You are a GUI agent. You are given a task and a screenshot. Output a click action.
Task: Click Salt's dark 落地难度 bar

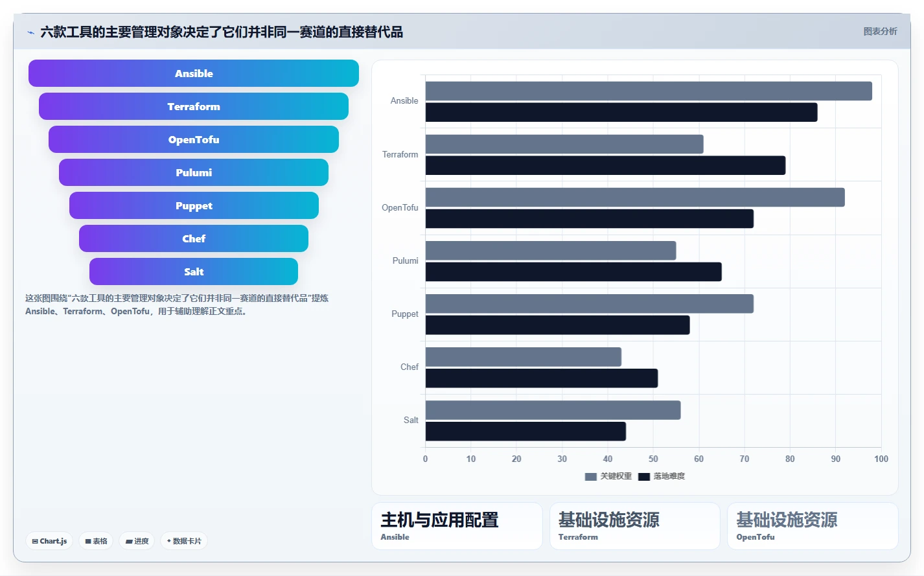click(526, 432)
